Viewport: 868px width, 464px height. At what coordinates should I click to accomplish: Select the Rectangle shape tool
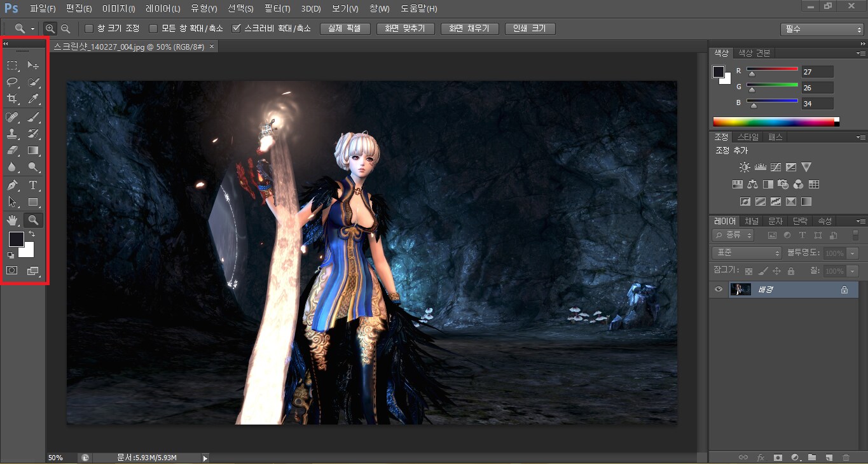33,202
